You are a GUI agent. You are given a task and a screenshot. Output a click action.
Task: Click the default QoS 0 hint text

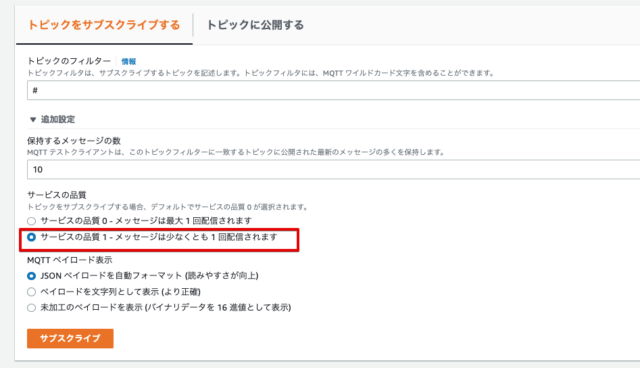point(168,207)
